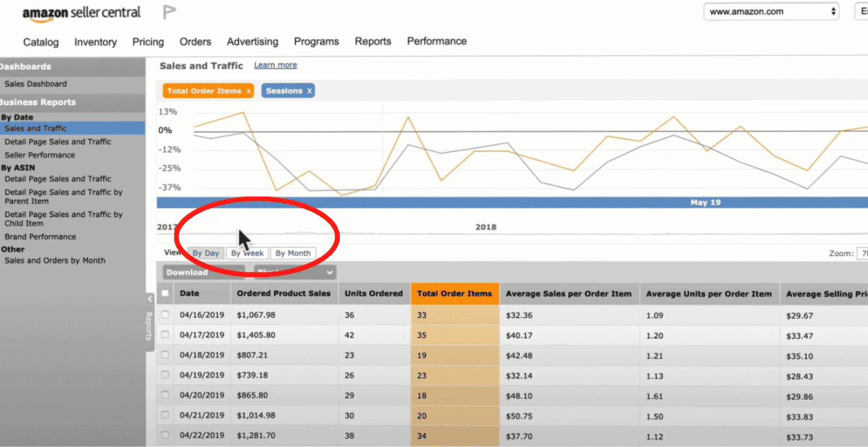Viewport: 868px width, 447px height.
Task: Open the Advertising menu
Action: coord(252,41)
